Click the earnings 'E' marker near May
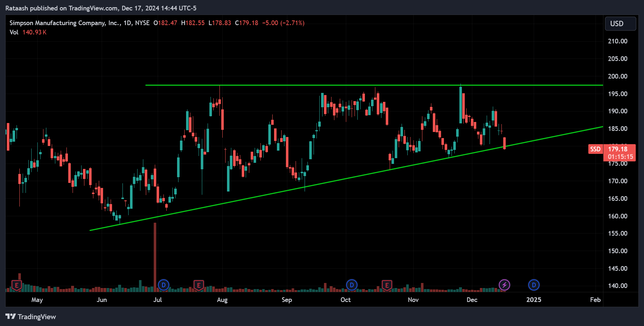The width and height of the screenshot is (644, 326). coord(17,285)
